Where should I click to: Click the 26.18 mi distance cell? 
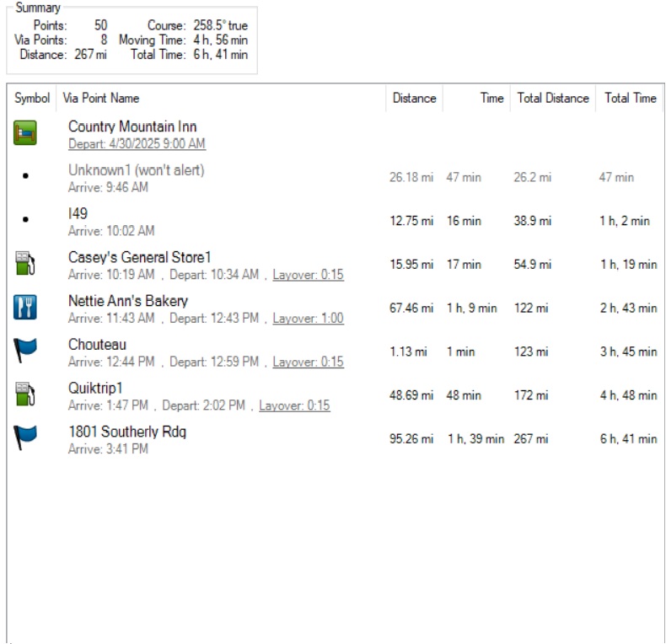pyautogui.click(x=411, y=177)
